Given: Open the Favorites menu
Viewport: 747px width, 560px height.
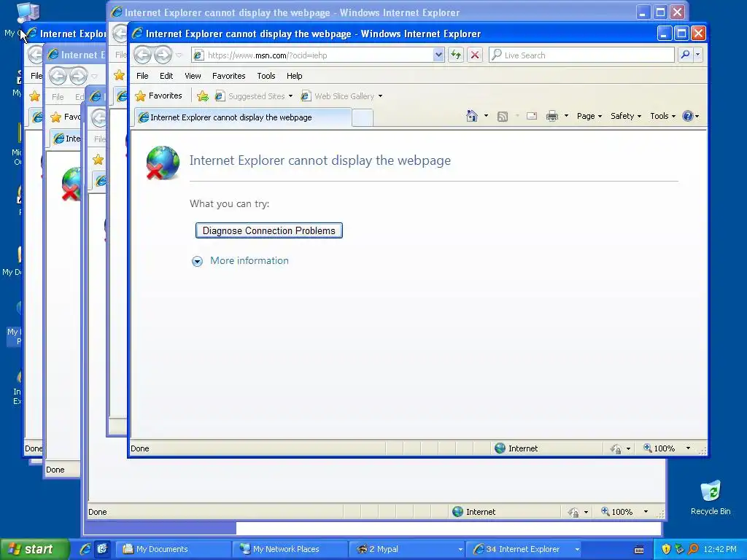Looking at the screenshot, I should [x=228, y=76].
